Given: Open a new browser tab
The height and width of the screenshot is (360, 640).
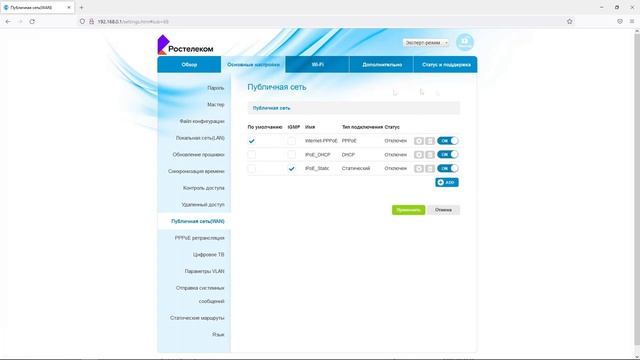Looking at the screenshot, I should click(x=81, y=7).
